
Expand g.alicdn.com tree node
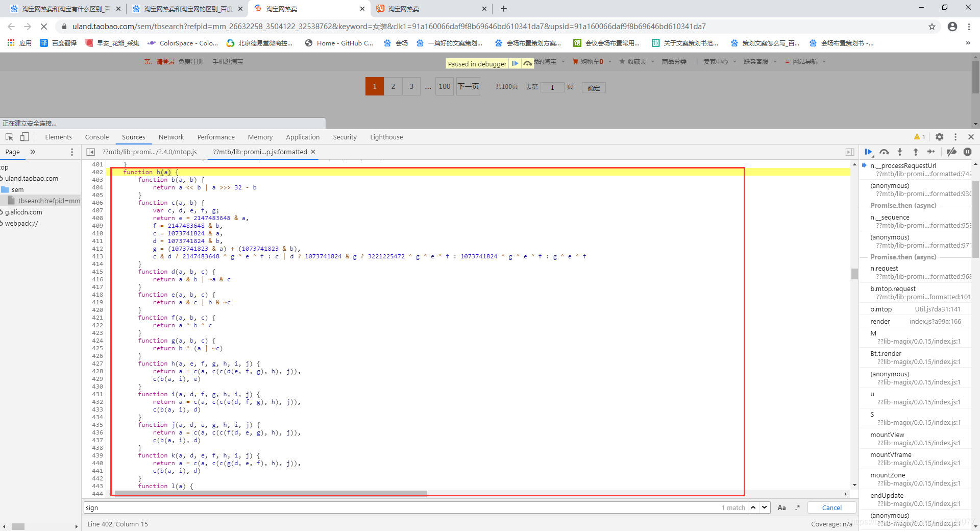(x=2, y=212)
